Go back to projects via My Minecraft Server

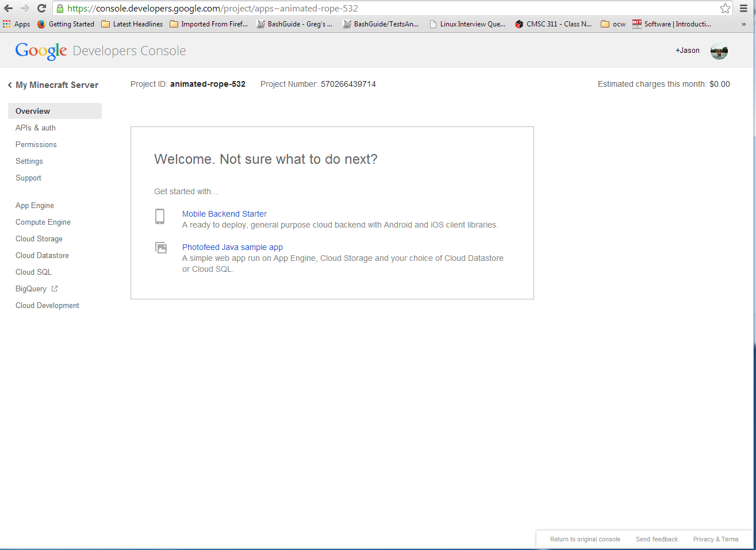point(53,85)
